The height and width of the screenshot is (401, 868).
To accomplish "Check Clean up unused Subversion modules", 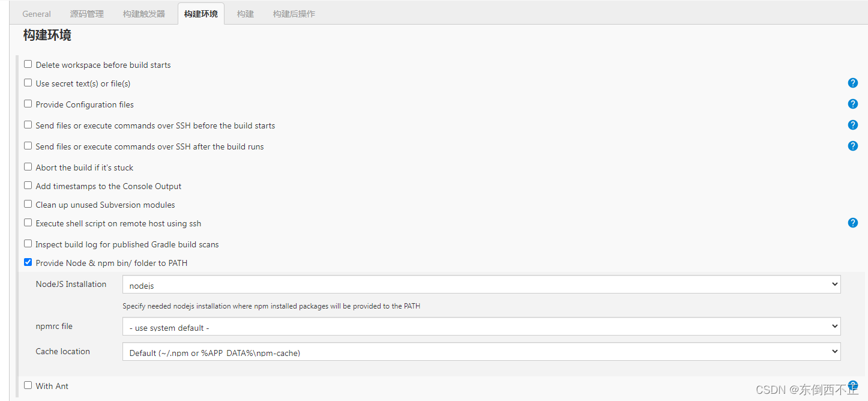I will click(28, 204).
